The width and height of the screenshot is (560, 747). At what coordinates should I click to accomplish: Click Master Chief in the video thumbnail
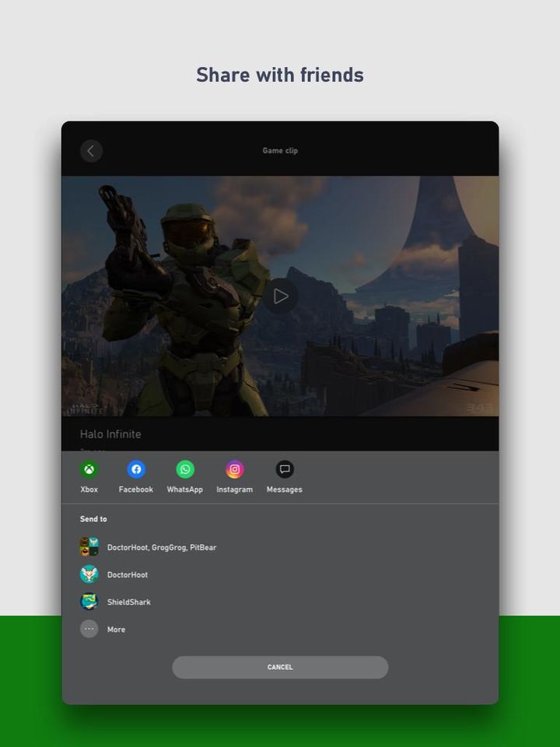187,296
